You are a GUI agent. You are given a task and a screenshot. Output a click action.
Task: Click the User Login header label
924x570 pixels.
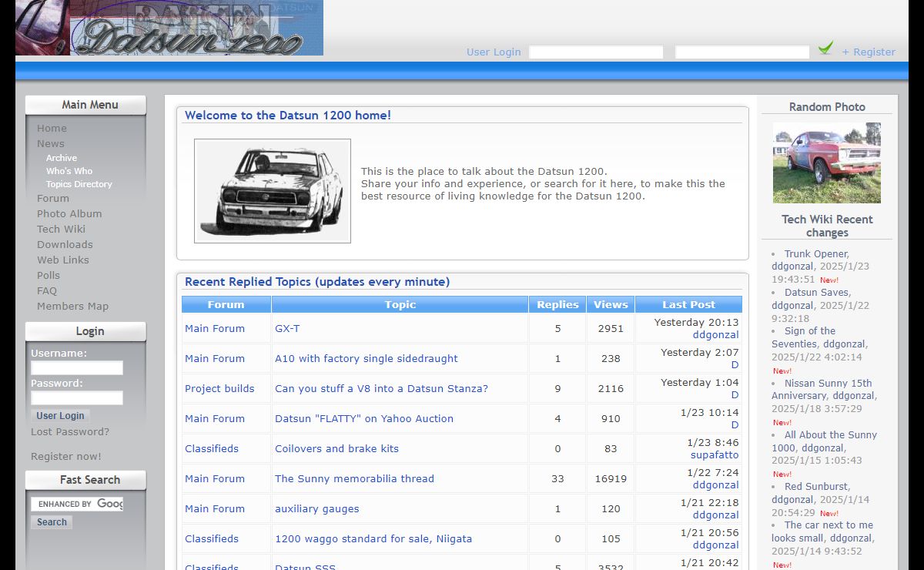point(494,52)
